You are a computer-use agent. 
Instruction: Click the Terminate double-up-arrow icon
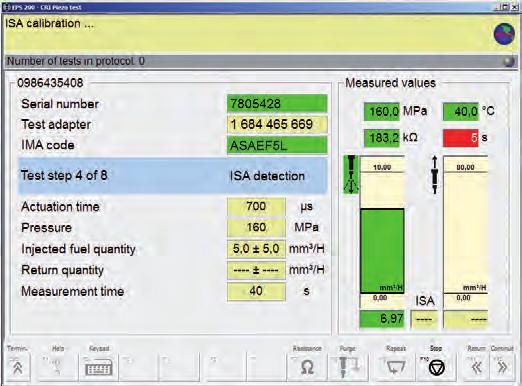(x=17, y=367)
